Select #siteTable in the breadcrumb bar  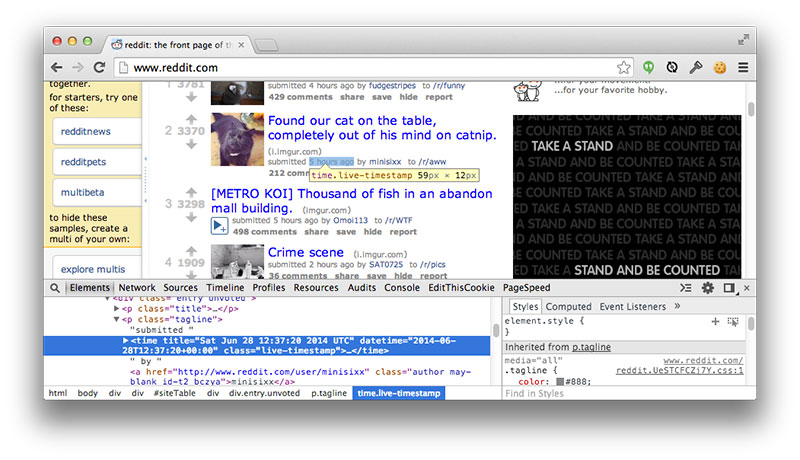point(174,393)
